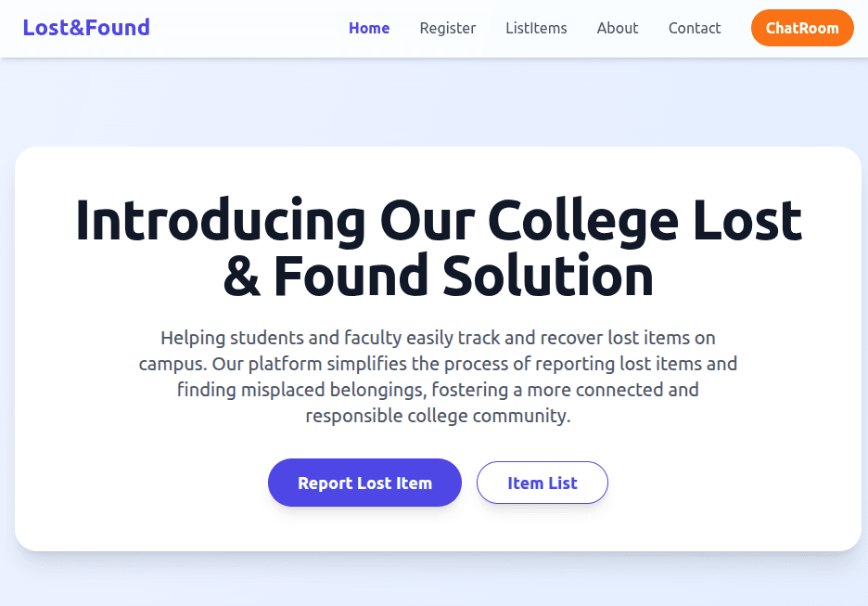This screenshot has width=868, height=606.
Task: Click the orange ChatRoom pill button
Action: point(801,28)
